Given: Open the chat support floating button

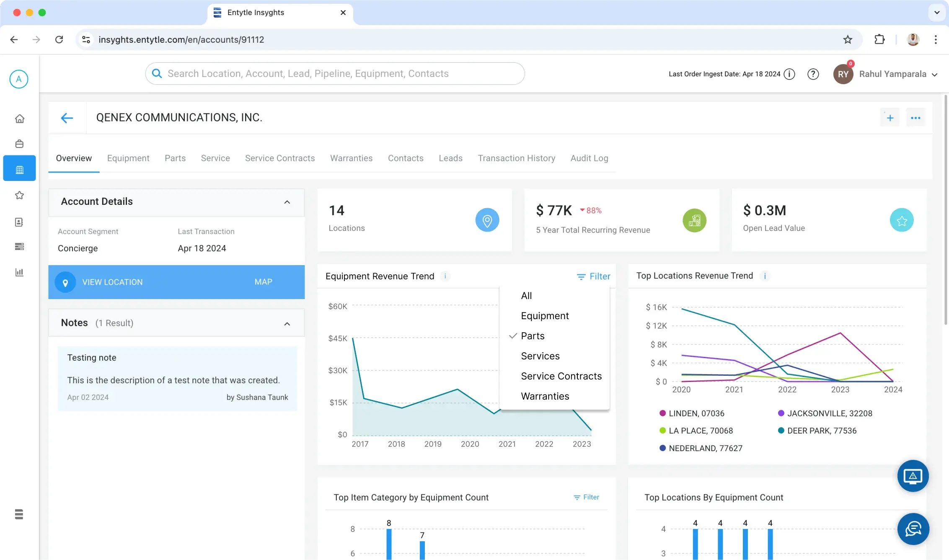Looking at the screenshot, I should click(x=913, y=529).
